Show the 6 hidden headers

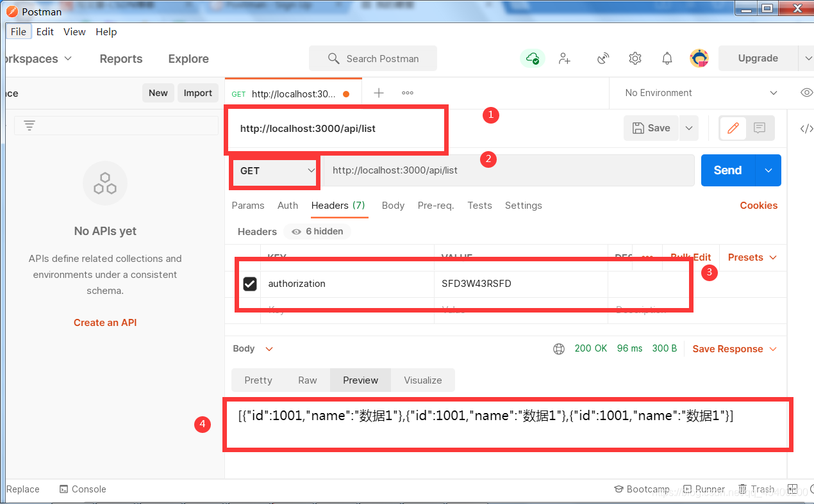pos(318,232)
